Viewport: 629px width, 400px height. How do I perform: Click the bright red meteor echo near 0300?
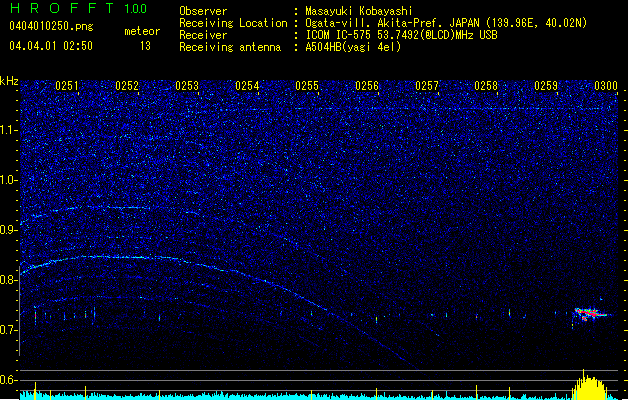(x=590, y=313)
